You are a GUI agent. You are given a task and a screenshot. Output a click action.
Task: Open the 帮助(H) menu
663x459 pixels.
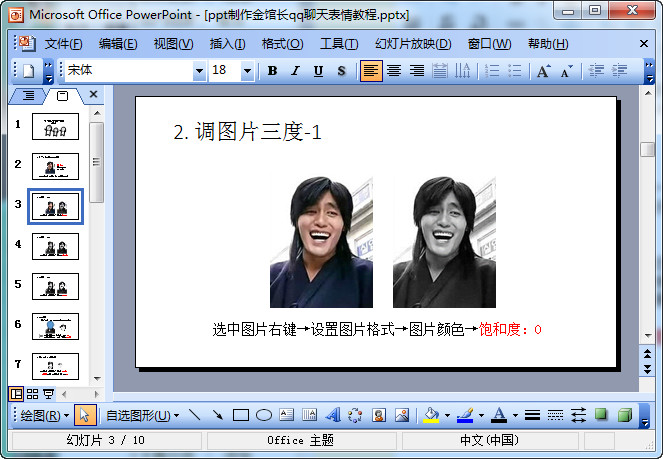pyautogui.click(x=548, y=44)
